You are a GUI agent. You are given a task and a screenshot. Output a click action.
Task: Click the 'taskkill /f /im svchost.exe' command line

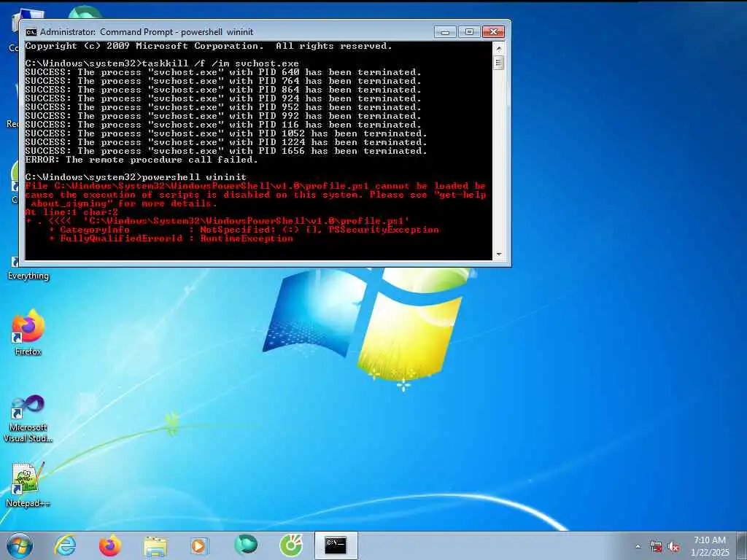[x=162, y=63]
